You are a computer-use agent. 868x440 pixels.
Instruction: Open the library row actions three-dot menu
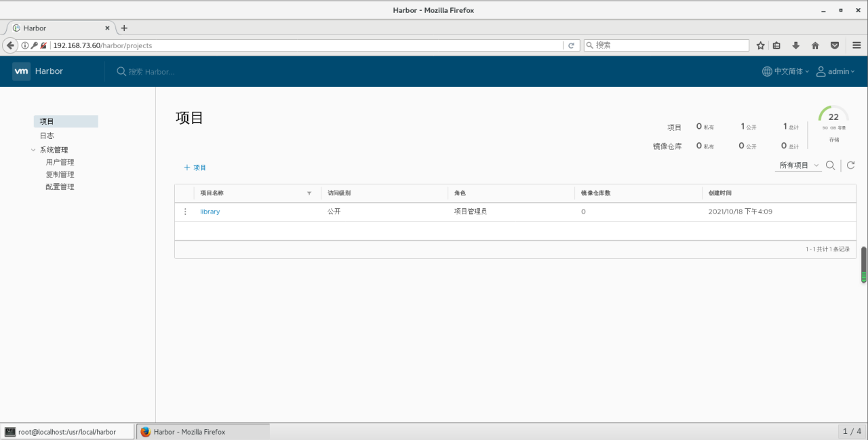(x=185, y=212)
